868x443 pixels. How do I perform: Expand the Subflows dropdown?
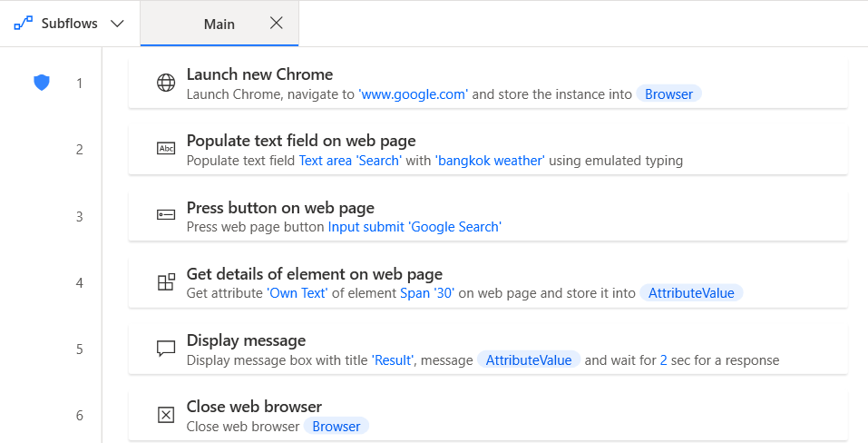[x=117, y=24]
